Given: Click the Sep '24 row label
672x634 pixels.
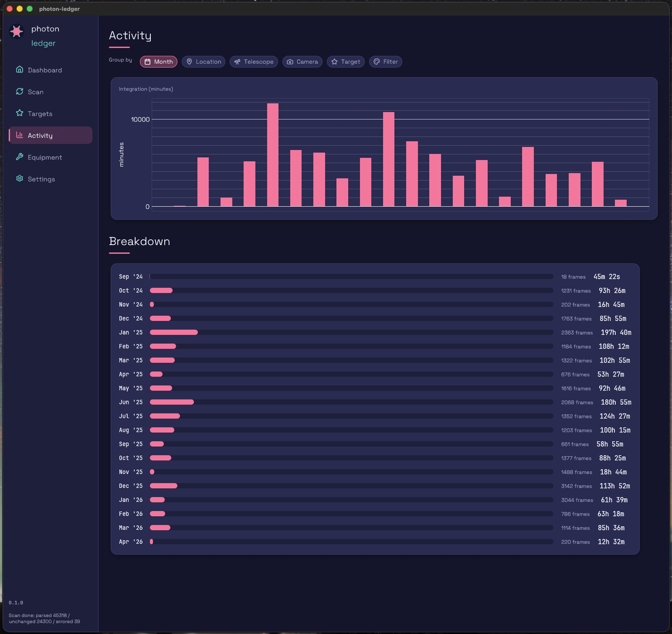Looking at the screenshot, I should click(x=131, y=276).
